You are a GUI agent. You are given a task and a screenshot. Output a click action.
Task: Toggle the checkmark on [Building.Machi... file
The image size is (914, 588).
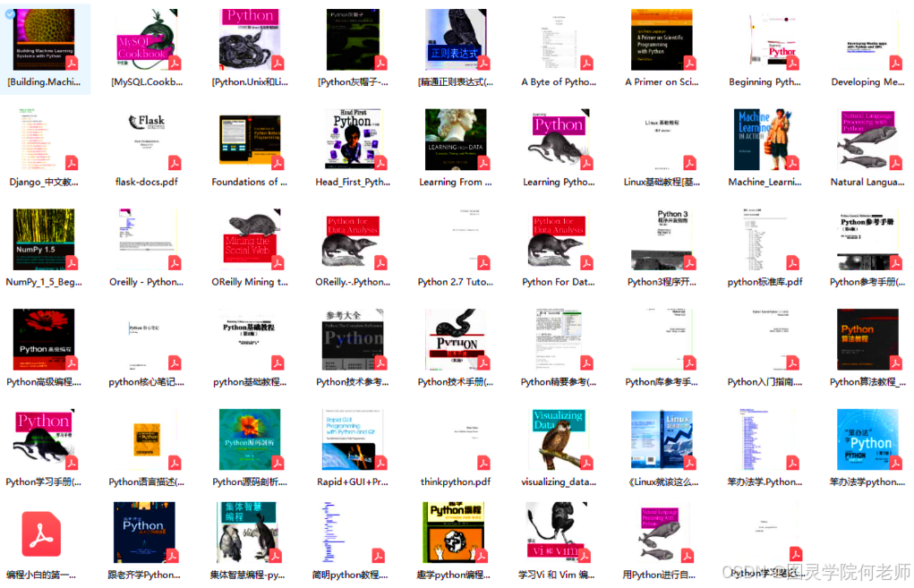[x=10, y=13]
